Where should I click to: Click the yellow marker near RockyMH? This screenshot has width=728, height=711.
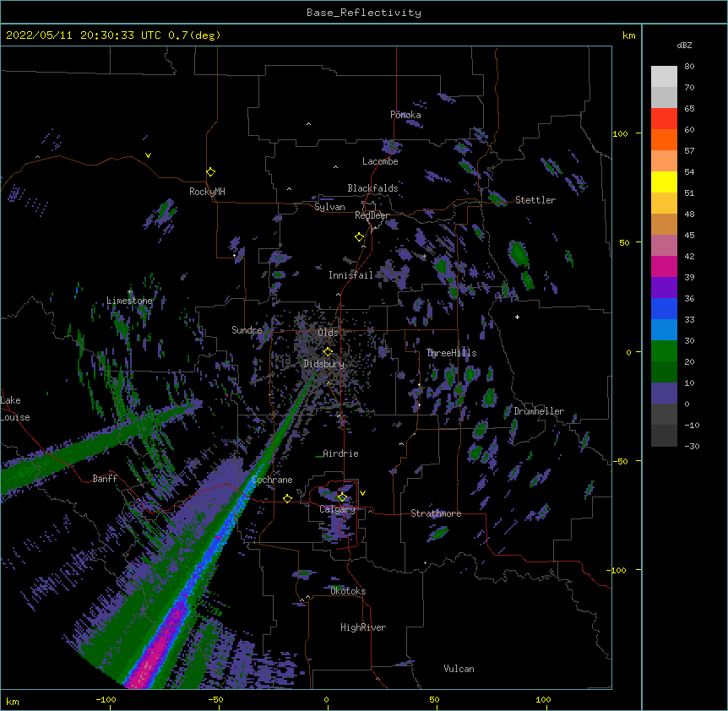click(210, 171)
